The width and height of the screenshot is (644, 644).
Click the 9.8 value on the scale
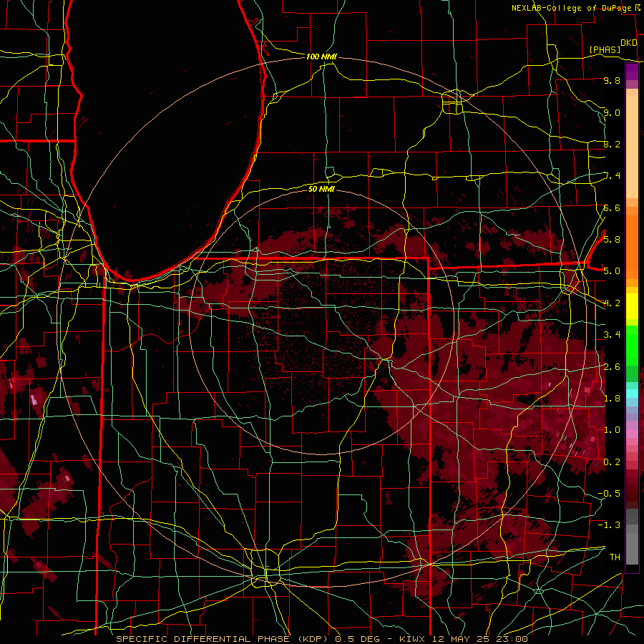click(612, 80)
